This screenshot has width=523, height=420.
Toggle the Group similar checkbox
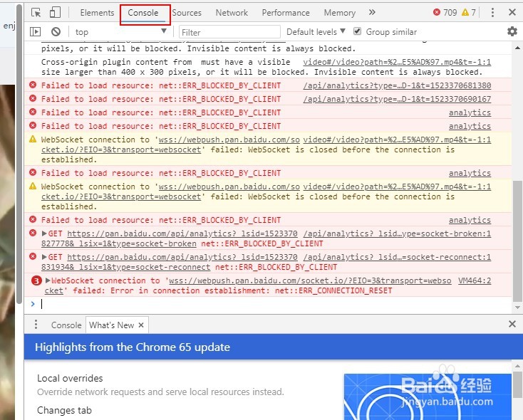click(357, 31)
